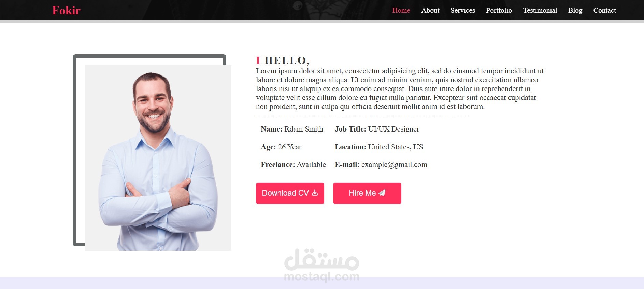Visit the Blog page link
The height and width of the screenshot is (289, 644).
point(575,10)
